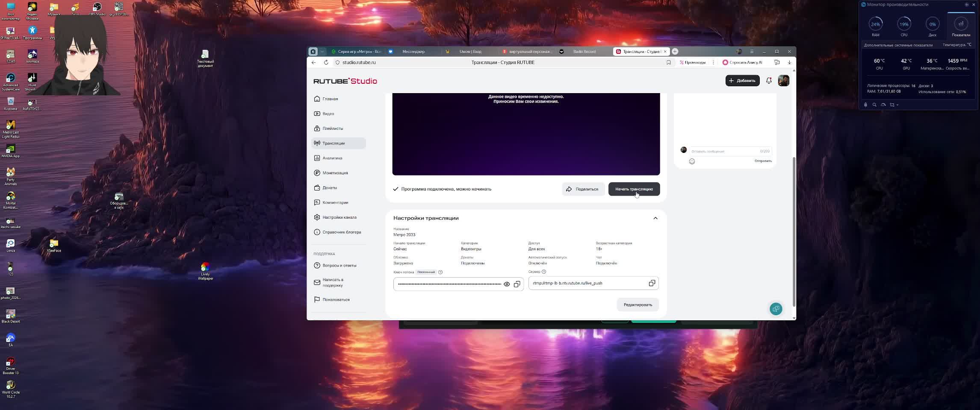Switch to the Radio Record tab
980x410 pixels.
pos(584,52)
